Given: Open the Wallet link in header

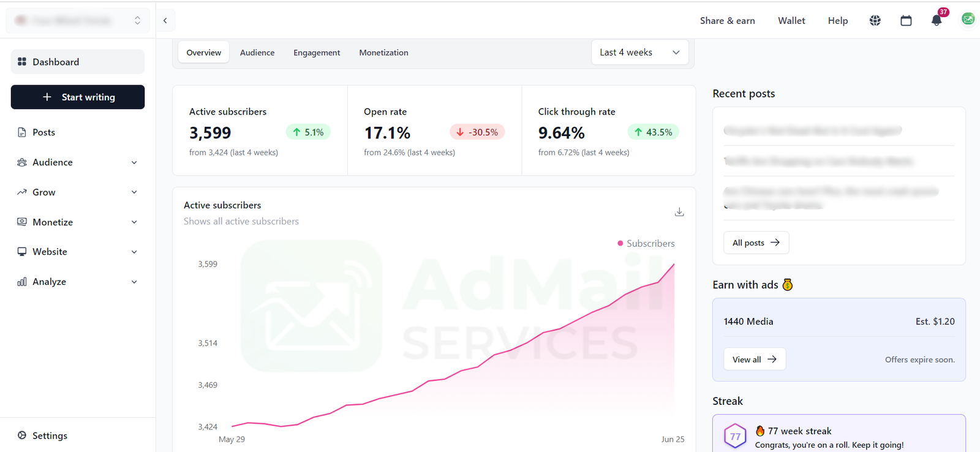Looking at the screenshot, I should pos(791,21).
